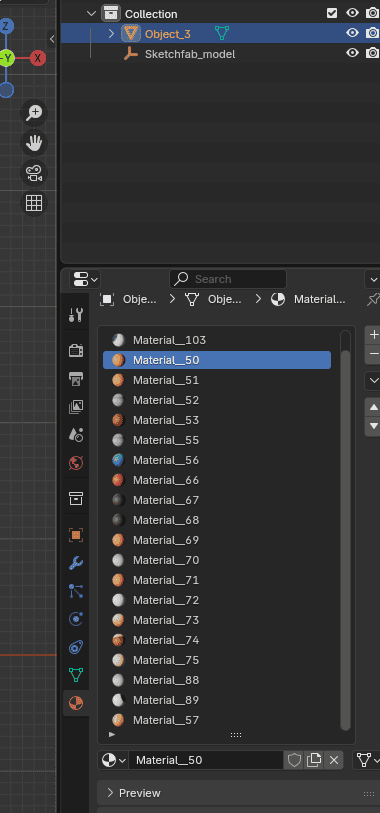The width and height of the screenshot is (380, 813).
Task: Click the viewport zoom magnifier gizmo
Action: 34,113
